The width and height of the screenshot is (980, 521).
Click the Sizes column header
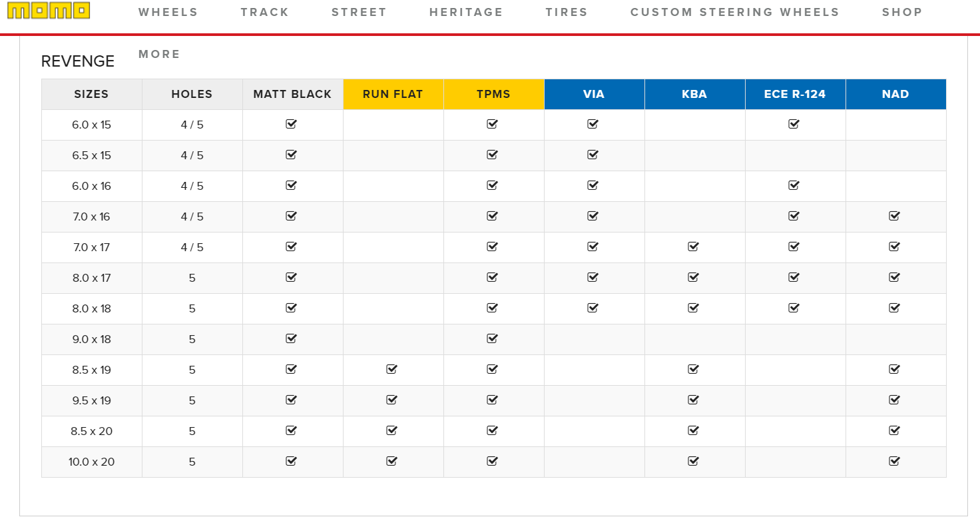pyautogui.click(x=92, y=94)
